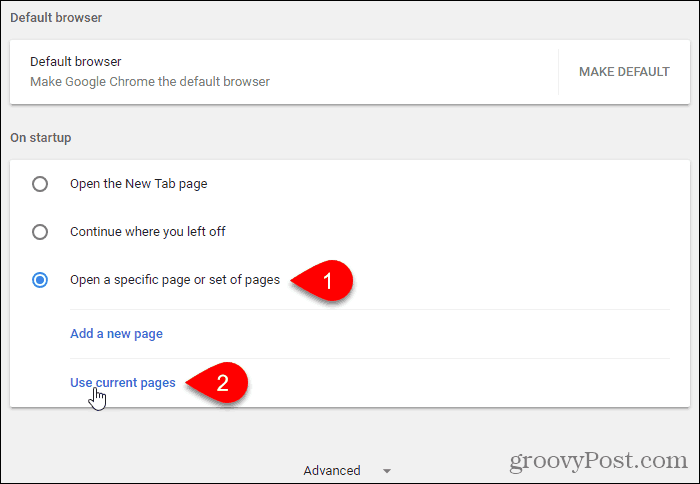Click the Default browser section heading at the top
Viewport: 700px width, 484px height.
[x=56, y=17]
